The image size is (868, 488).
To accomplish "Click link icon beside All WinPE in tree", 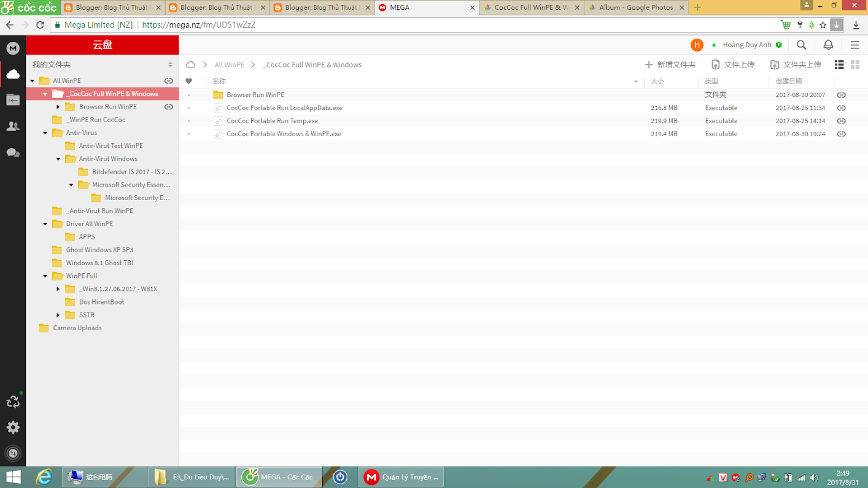I will [x=168, y=81].
